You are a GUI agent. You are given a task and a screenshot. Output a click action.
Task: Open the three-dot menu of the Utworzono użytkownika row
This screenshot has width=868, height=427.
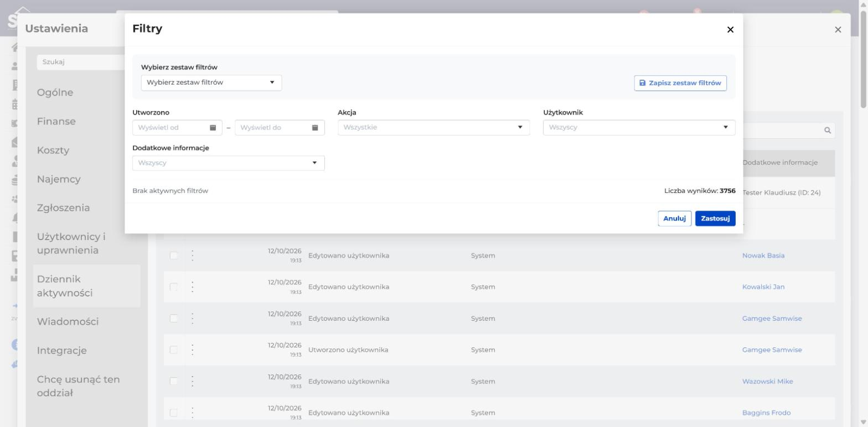(x=193, y=350)
